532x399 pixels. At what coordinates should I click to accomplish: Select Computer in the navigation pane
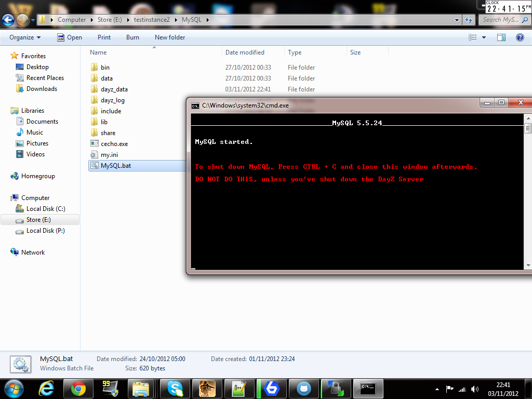click(35, 198)
